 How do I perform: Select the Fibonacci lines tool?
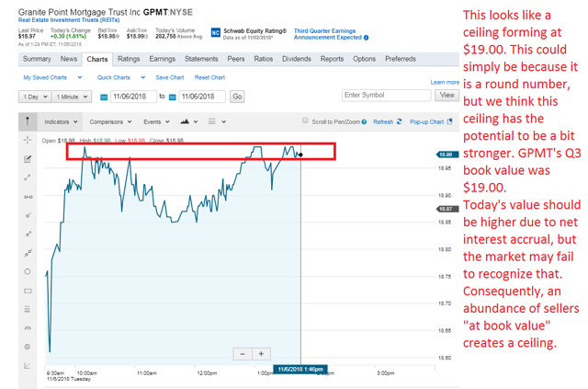coord(27,309)
